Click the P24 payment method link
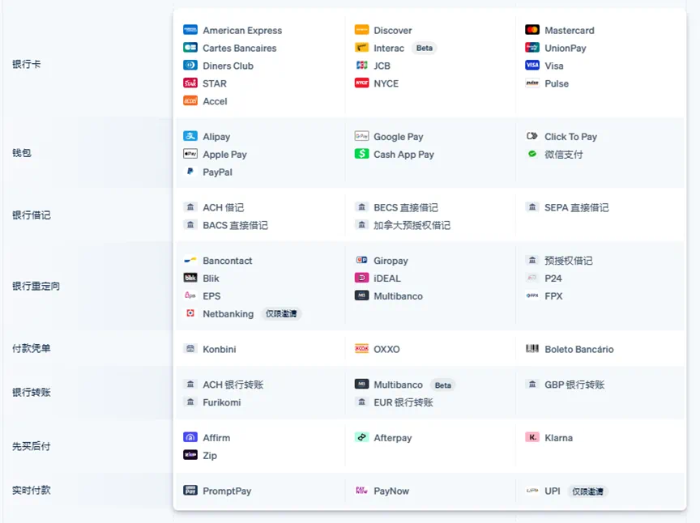 pyautogui.click(x=553, y=278)
